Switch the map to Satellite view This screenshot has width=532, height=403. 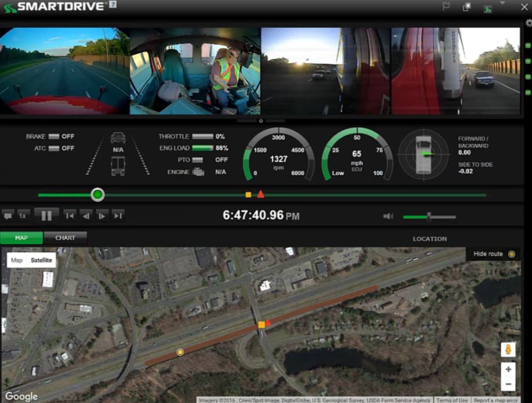[x=42, y=260]
